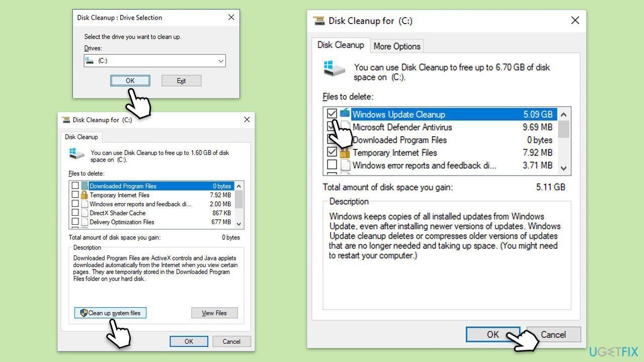Image resolution: width=644 pixels, height=362 pixels.
Task: Close the large Disk Cleanup window
Action: [x=575, y=21]
